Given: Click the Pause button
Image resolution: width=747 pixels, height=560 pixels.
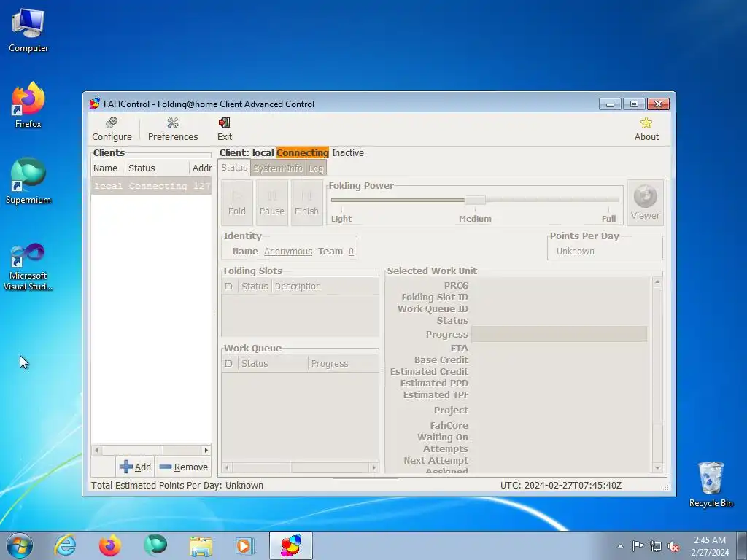Looking at the screenshot, I should point(271,203).
